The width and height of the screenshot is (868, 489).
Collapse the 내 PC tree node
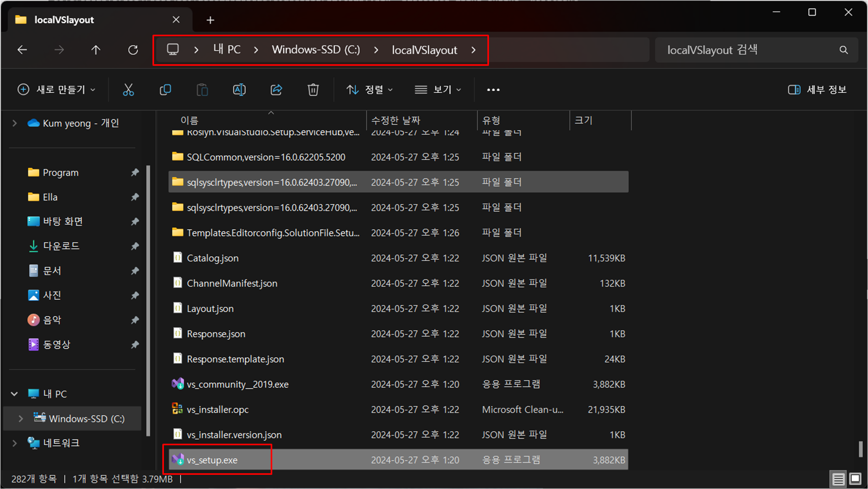(15, 394)
